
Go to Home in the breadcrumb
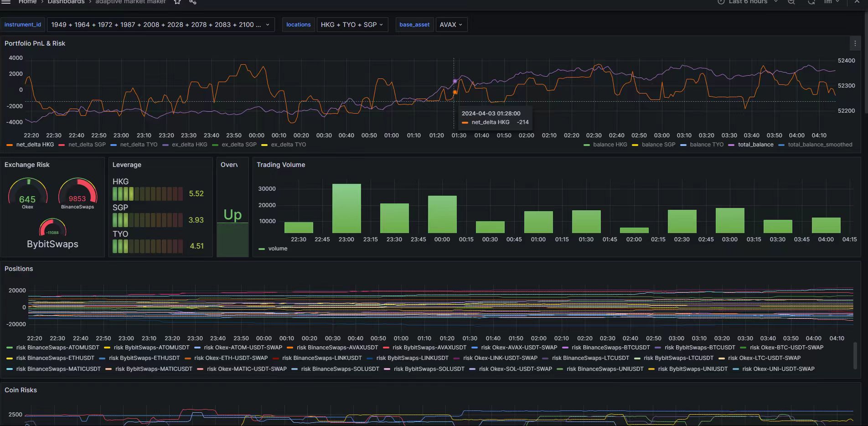point(27,2)
